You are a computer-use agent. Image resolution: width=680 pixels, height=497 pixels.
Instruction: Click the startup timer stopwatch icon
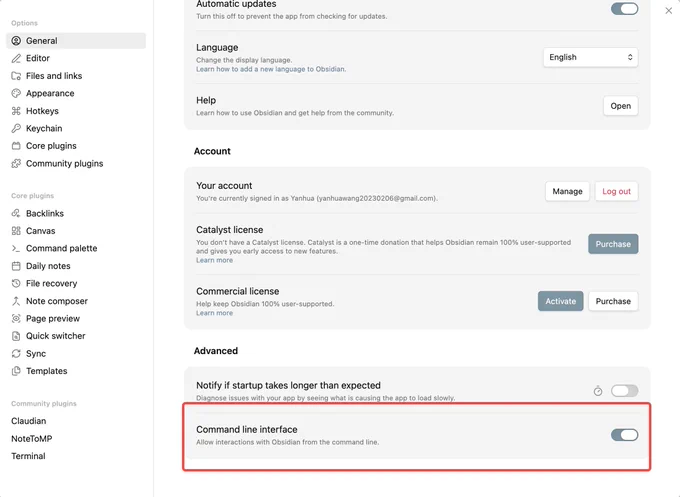click(598, 391)
